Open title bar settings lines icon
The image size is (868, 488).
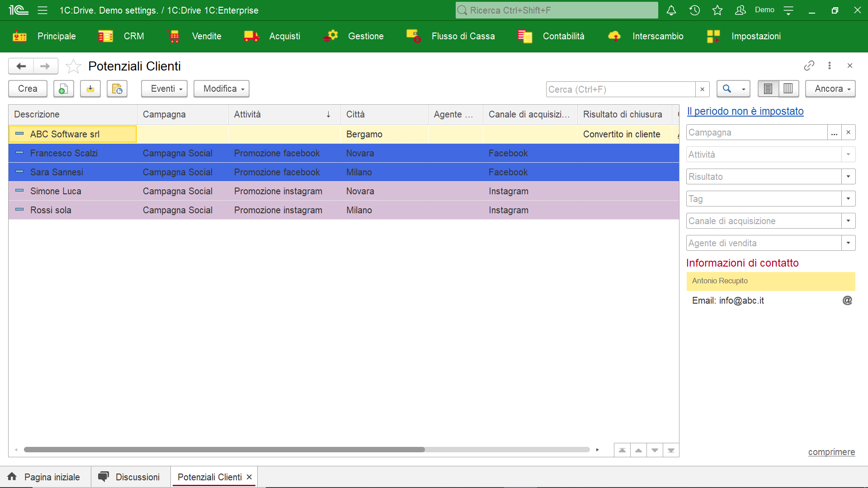click(x=788, y=10)
